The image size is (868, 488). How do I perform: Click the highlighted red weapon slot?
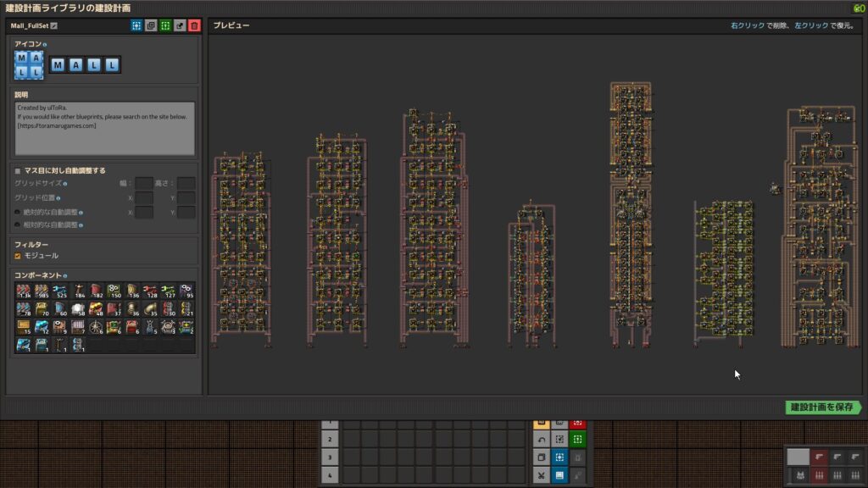coord(819,457)
